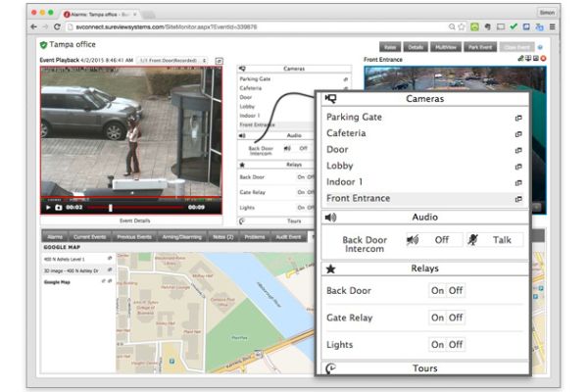
Task: Activate Talk on Back Door Intercom
Action: click(x=494, y=240)
